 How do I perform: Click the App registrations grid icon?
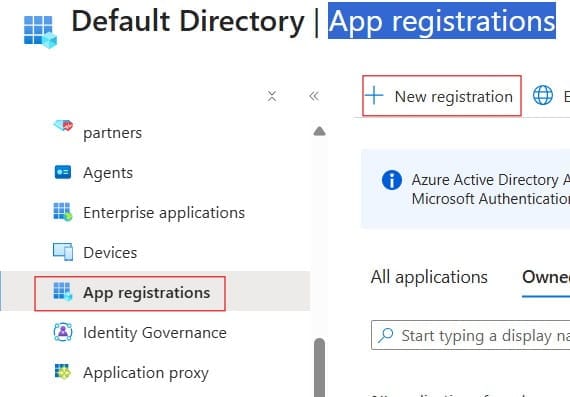[63, 292]
